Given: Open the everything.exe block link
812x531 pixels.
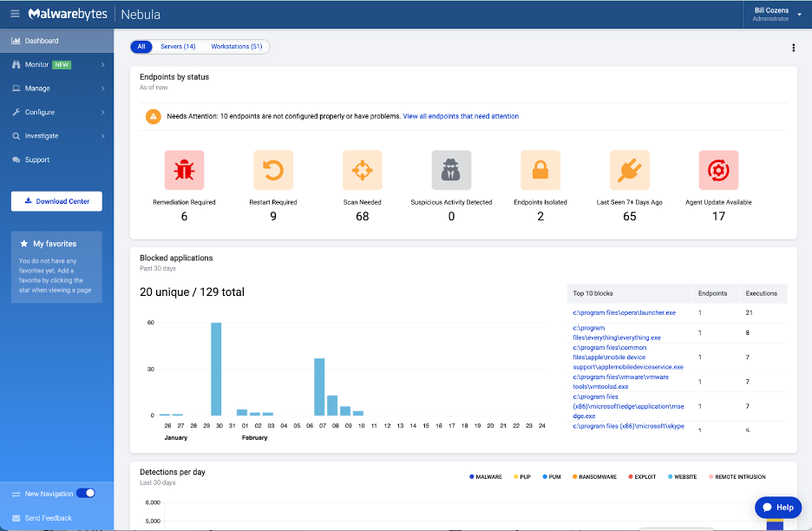Looking at the screenshot, I should pos(616,332).
